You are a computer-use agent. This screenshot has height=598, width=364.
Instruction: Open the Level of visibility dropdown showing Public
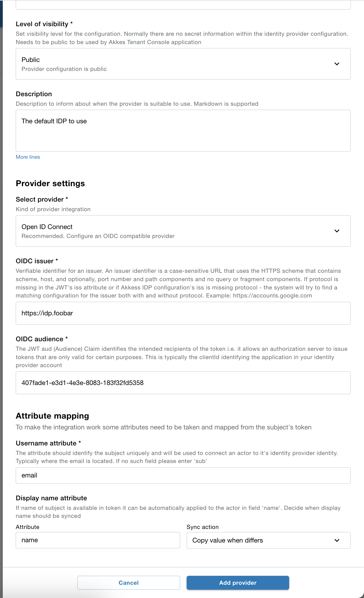point(183,64)
